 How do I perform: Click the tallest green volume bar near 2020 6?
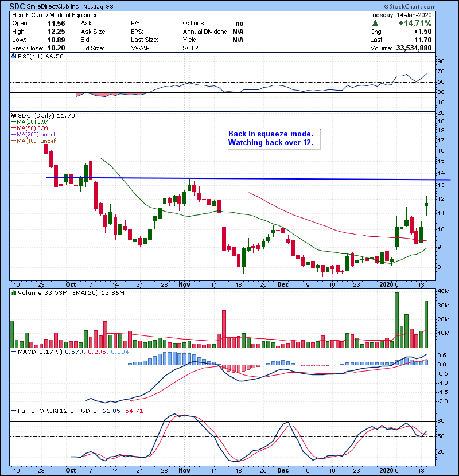396,320
